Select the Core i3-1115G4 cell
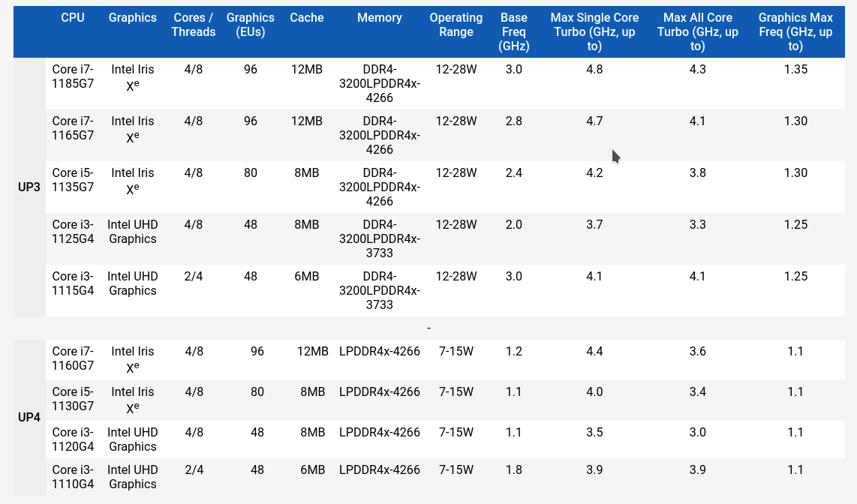Screen dimensions: 857x504 click(x=73, y=283)
